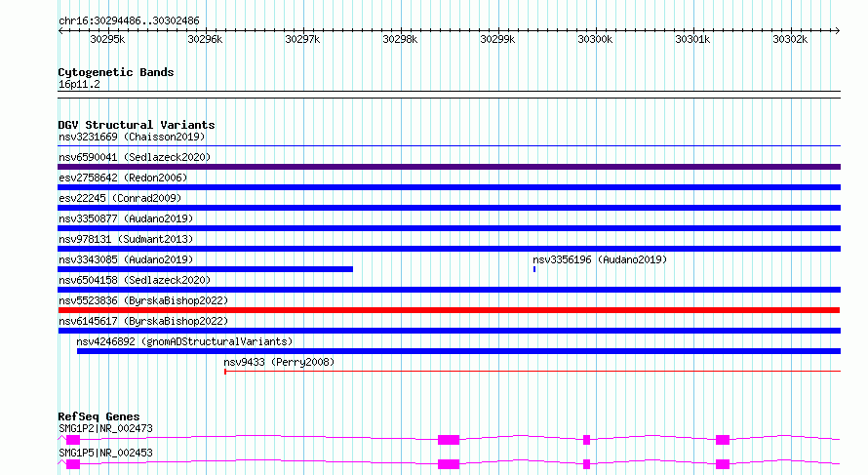The image size is (868, 475).
Task: Click the 30301k ruler tick label
Action: [692, 39]
